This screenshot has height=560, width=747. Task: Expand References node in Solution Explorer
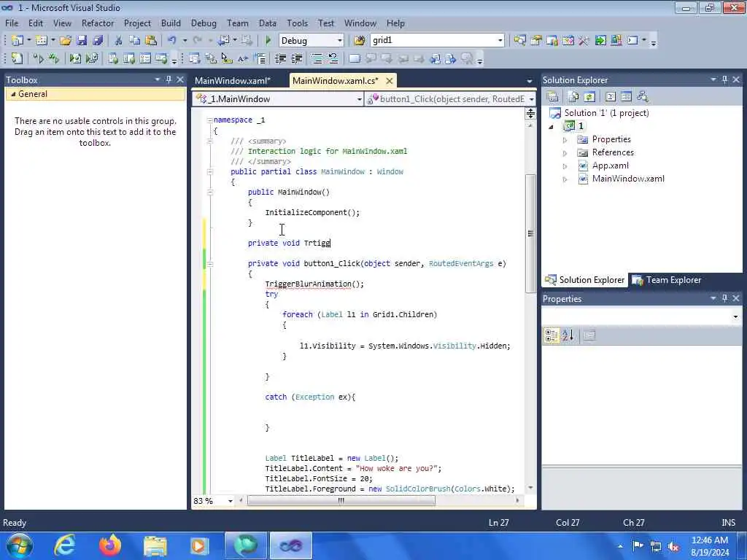click(565, 153)
